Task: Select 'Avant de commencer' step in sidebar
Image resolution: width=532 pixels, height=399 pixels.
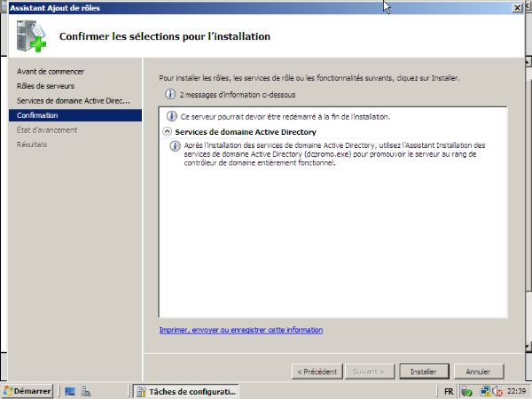Action: pyautogui.click(x=51, y=71)
